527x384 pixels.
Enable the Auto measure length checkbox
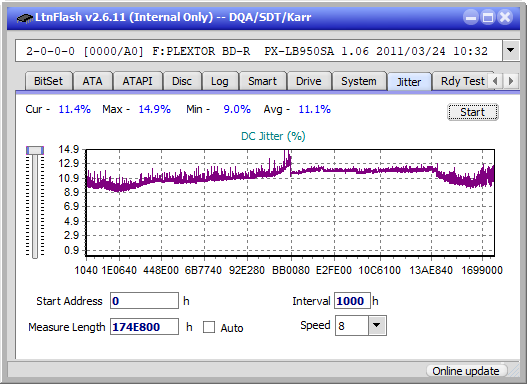209,327
